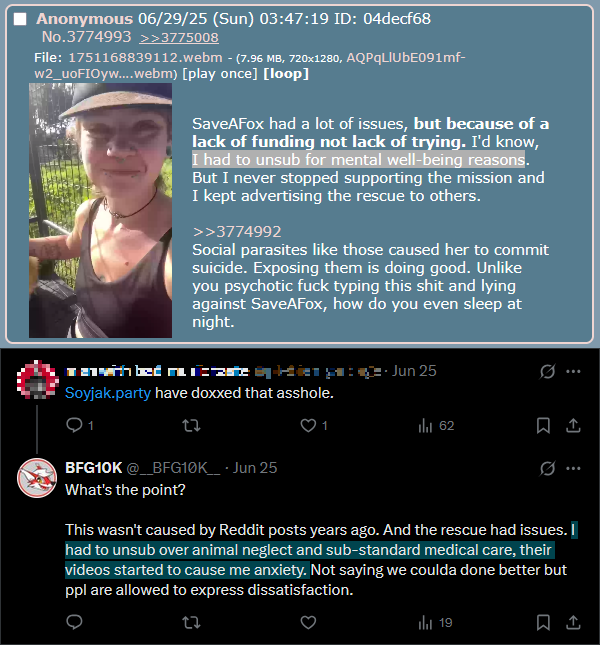Click the Grok icon on the BFG10K tweet

[547, 468]
